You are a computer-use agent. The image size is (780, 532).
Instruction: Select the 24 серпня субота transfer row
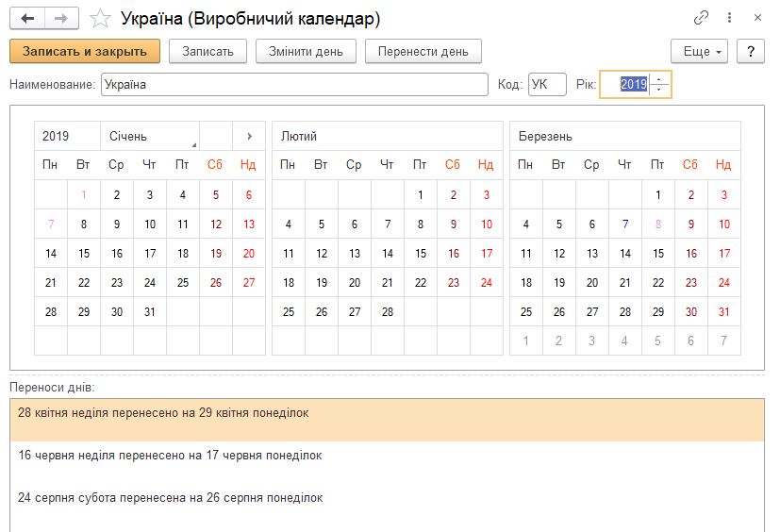387,505
